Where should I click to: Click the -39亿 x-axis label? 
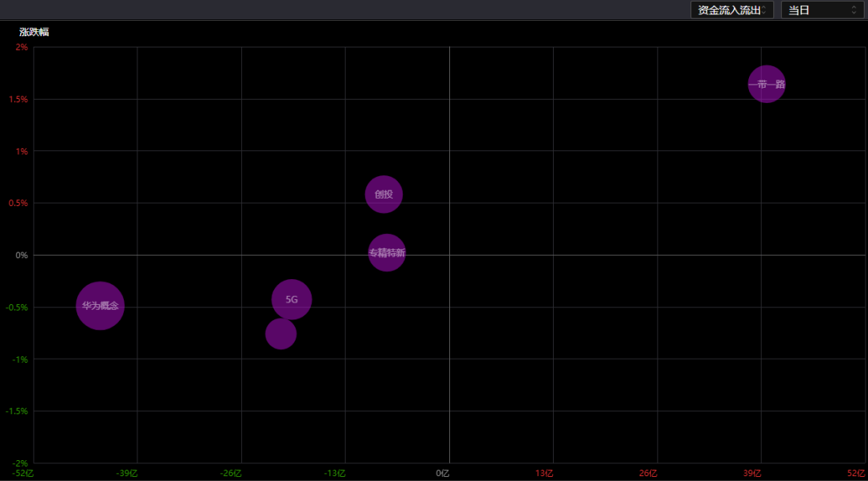tap(127, 473)
